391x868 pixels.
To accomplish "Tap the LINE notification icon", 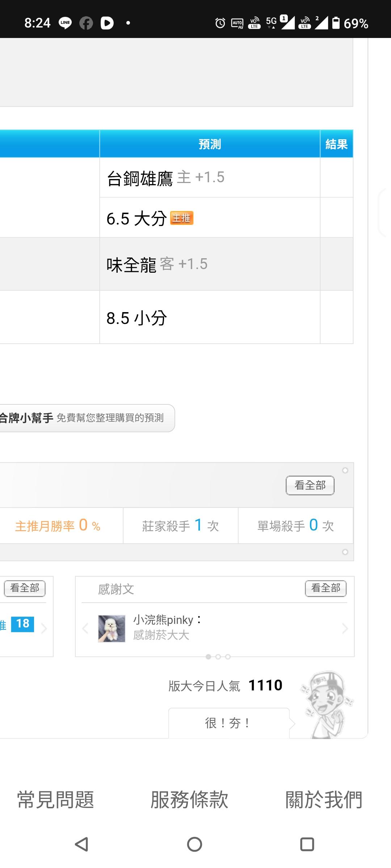I will coord(65,23).
